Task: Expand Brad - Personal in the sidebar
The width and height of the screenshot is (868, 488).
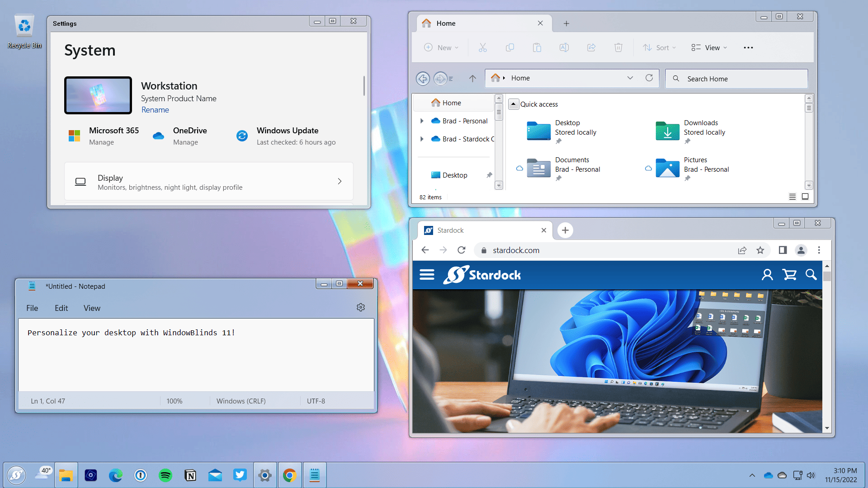Action: [x=422, y=121]
